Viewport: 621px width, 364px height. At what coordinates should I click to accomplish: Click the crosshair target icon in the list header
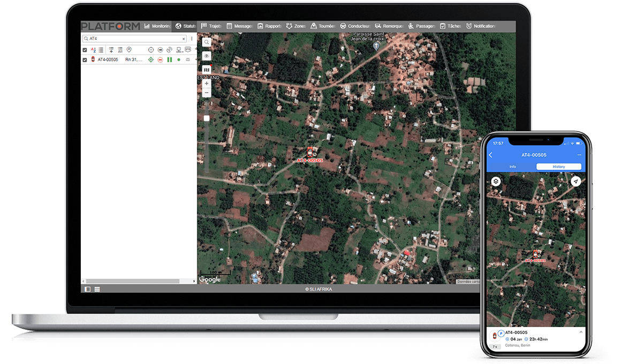pyautogui.click(x=151, y=50)
